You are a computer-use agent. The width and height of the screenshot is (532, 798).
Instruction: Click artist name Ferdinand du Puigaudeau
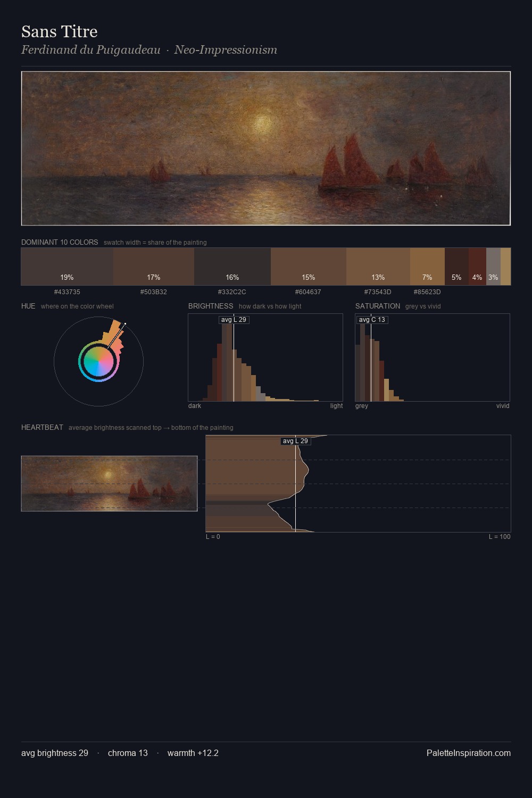[x=91, y=50]
